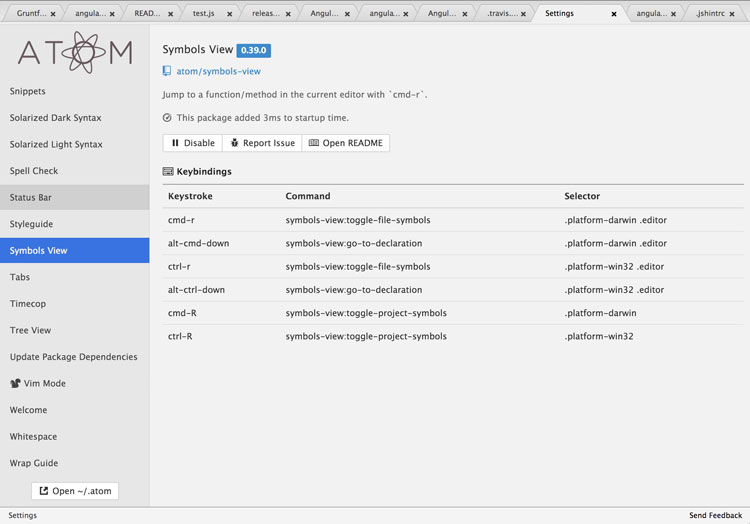Click Report Issue button
Image resolution: width=750 pixels, height=524 pixels.
(262, 143)
